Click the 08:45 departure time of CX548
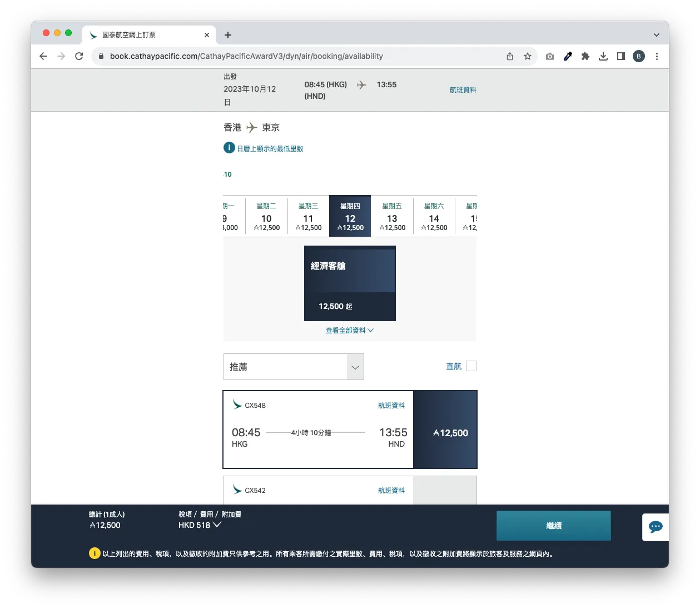This screenshot has height=609, width=700. point(246,432)
